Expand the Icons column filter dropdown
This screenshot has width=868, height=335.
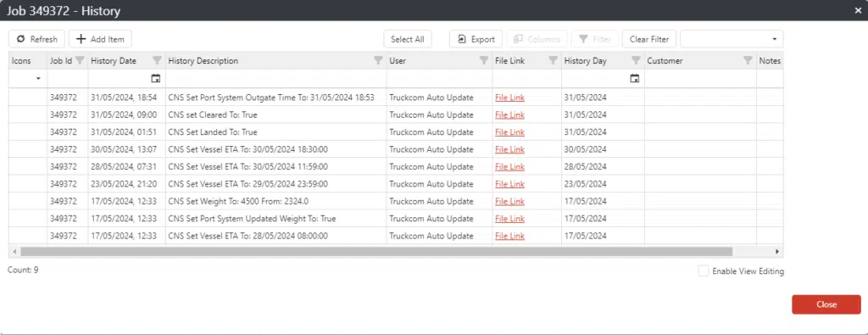38,79
